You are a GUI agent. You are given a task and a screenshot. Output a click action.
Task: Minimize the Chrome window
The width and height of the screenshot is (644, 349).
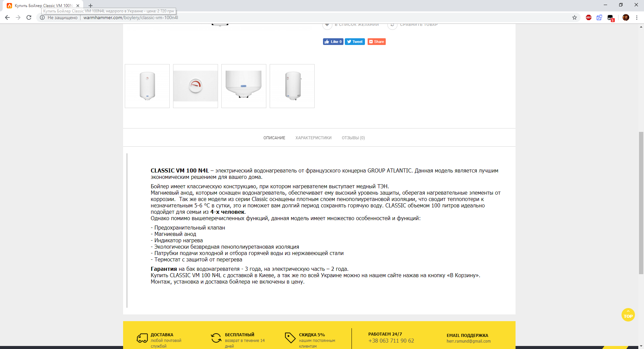pyautogui.click(x=605, y=5)
